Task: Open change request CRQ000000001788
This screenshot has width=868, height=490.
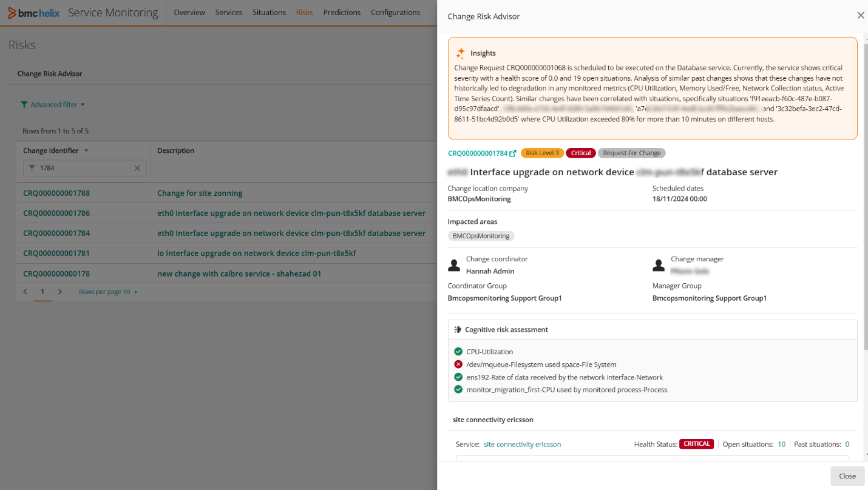Action: (x=56, y=193)
